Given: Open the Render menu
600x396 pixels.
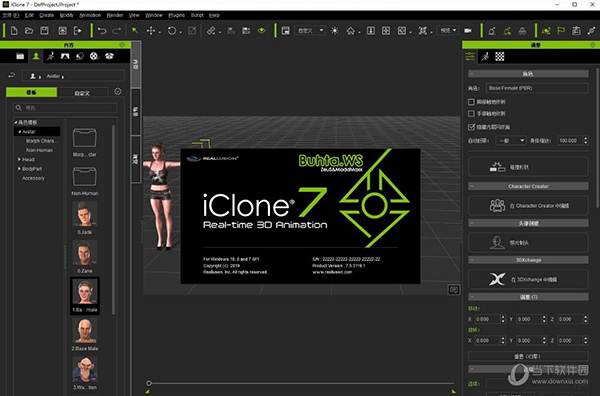Looking at the screenshot, I should [115, 15].
